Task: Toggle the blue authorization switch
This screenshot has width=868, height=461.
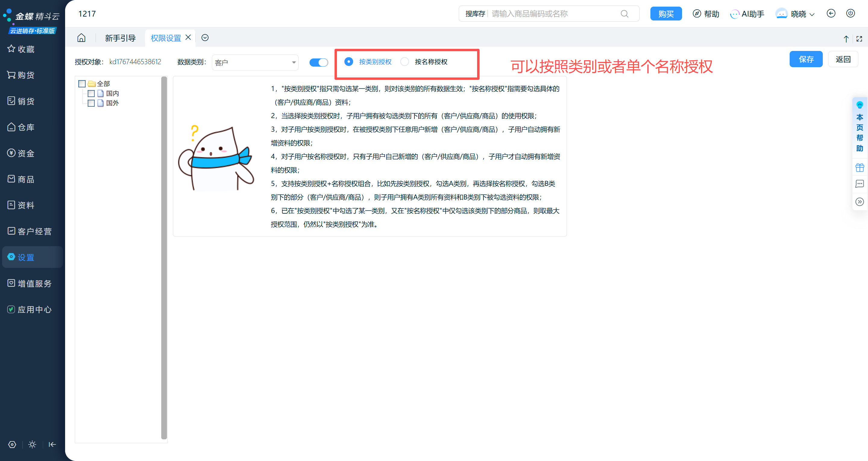Action: tap(319, 62)
